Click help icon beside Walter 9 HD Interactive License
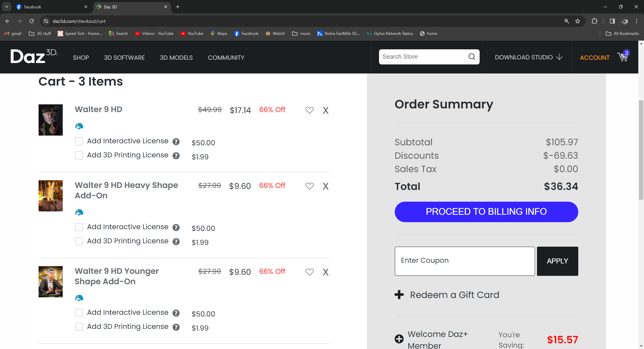 point(176,142)
